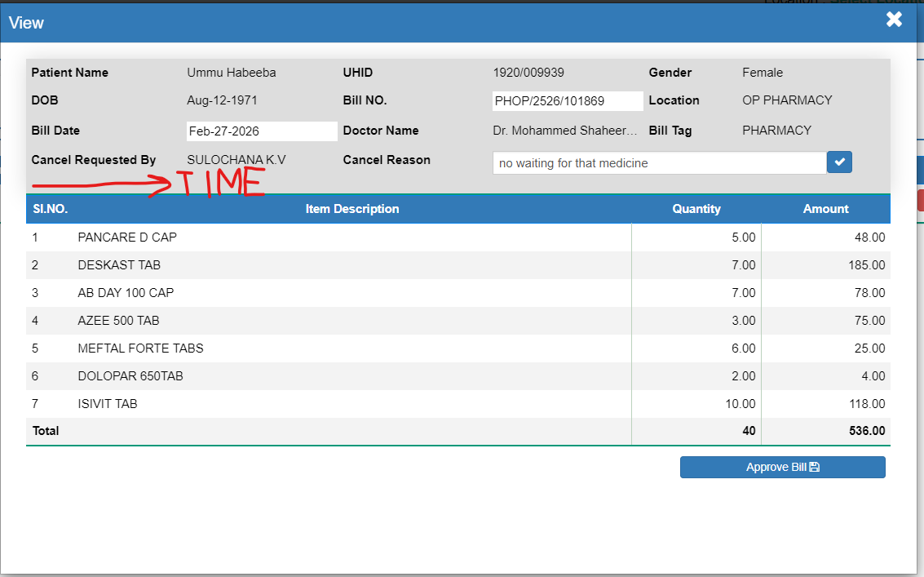Click the MEFTAL FORTE TABS item

click(x=140, y=348)
